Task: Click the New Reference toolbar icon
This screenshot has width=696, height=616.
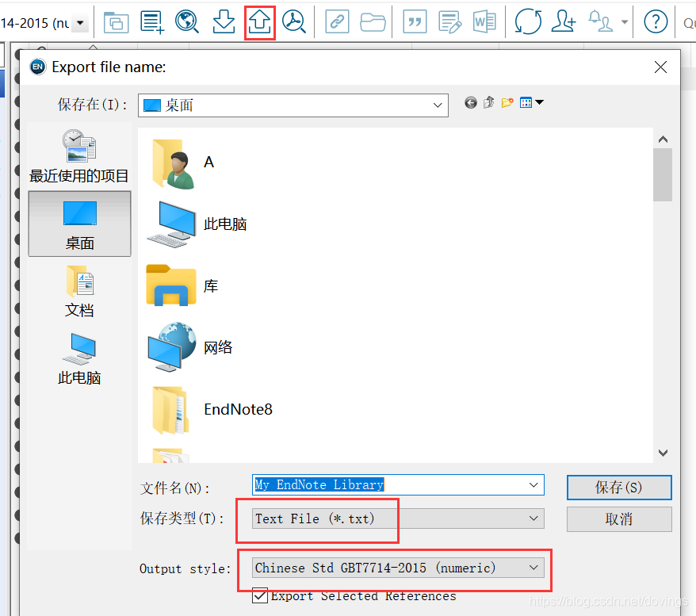Action: [x=152, y=22]
